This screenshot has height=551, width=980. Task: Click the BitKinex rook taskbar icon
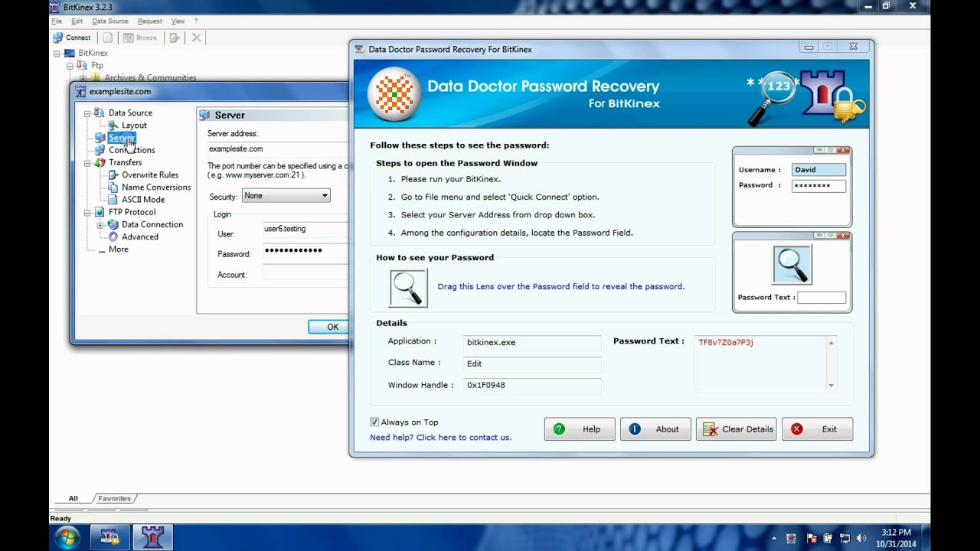coord(153,537)
